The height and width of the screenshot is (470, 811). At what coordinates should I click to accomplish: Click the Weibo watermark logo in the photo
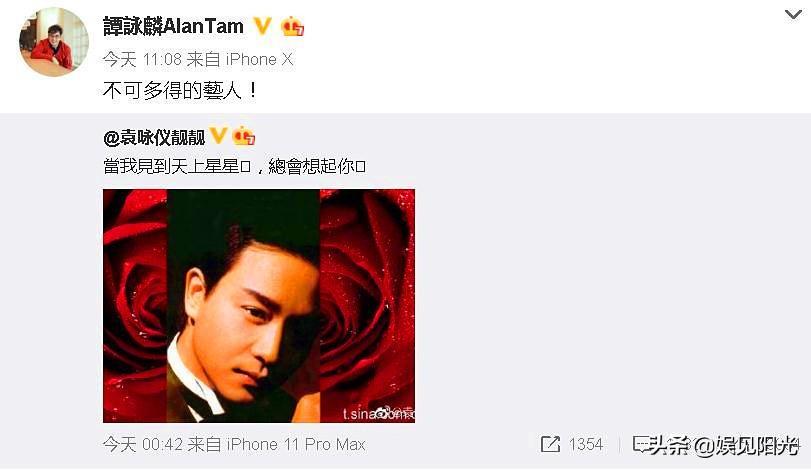(x=383, y=413)
